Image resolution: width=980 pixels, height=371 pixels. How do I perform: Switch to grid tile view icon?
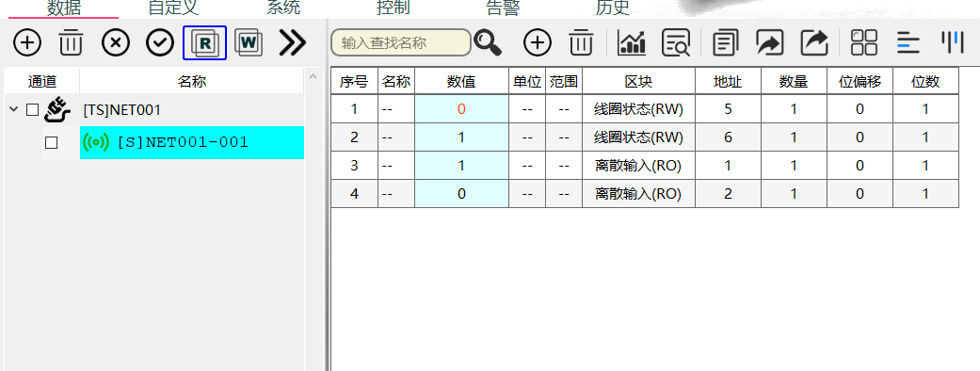864,43
